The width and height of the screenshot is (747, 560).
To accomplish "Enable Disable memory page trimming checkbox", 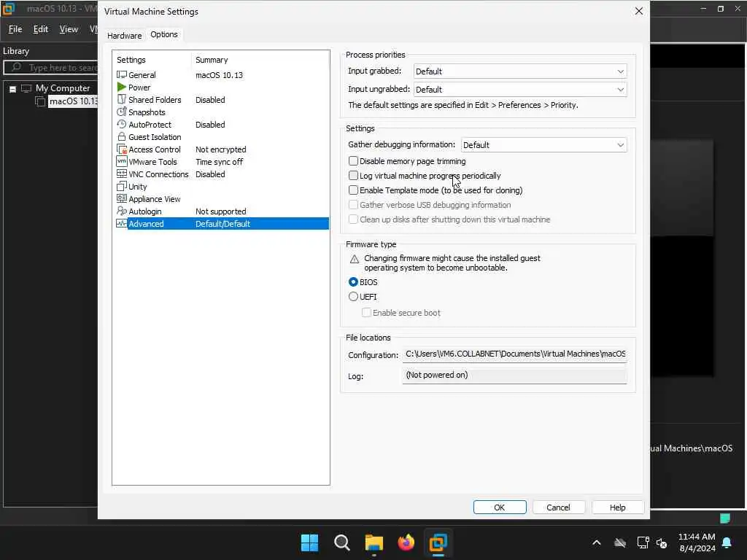I will click(x=353, y=161).
